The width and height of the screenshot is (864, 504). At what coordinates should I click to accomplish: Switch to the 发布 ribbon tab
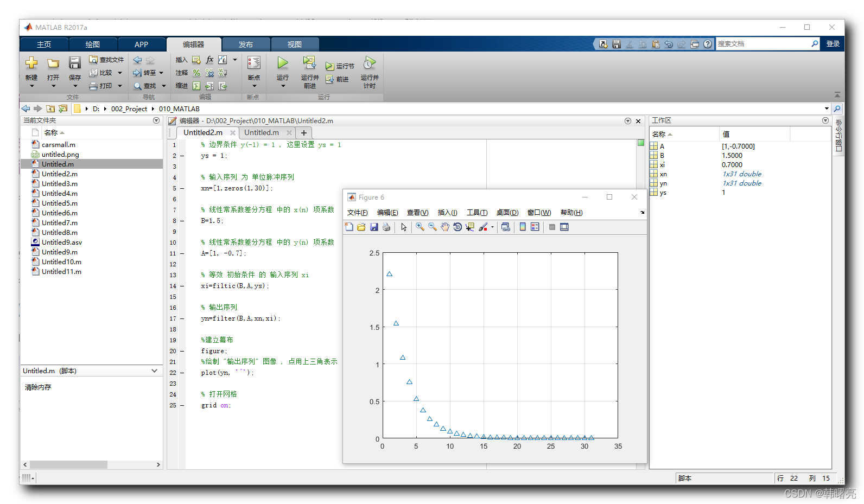click(x=246, y=44)
